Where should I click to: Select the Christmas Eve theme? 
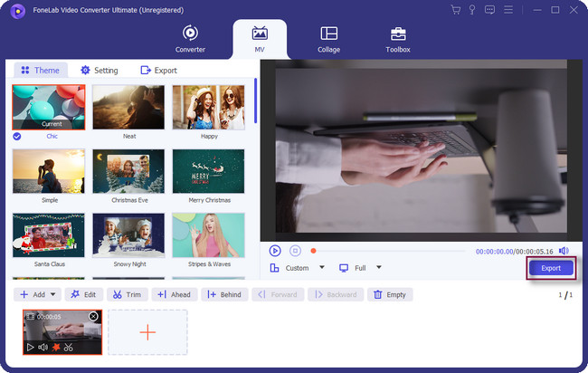coord(128,171)
